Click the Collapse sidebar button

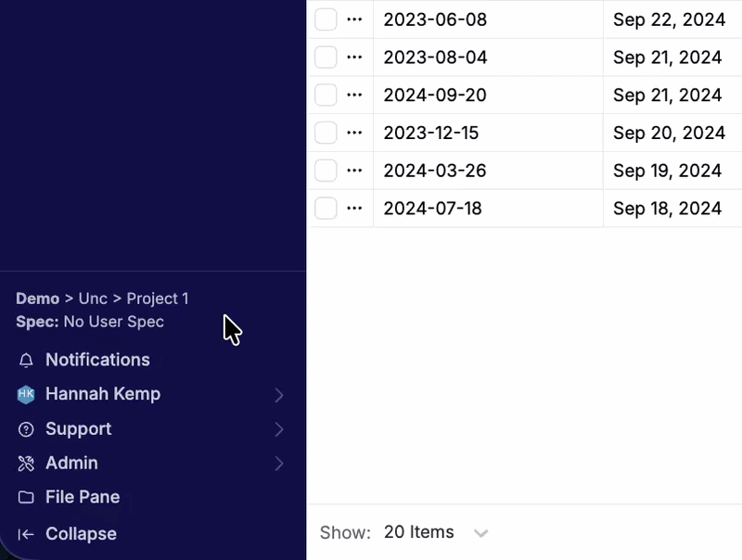[81, 535]
